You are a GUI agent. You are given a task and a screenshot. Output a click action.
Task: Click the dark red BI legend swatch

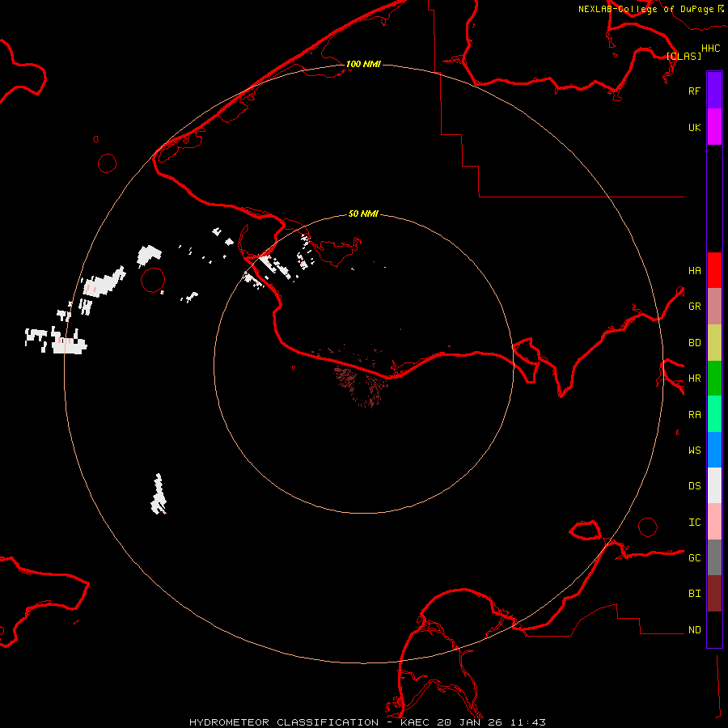click(x=714, y=594)
